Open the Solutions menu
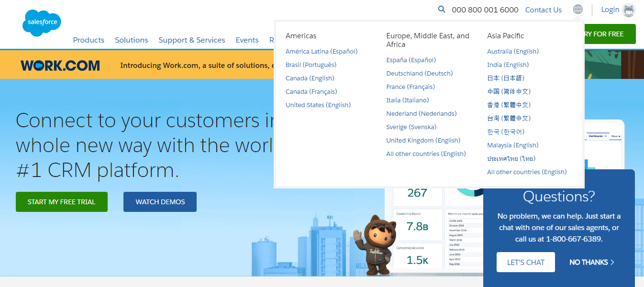The width and height of the screenshot is (644, 287). 132,40
